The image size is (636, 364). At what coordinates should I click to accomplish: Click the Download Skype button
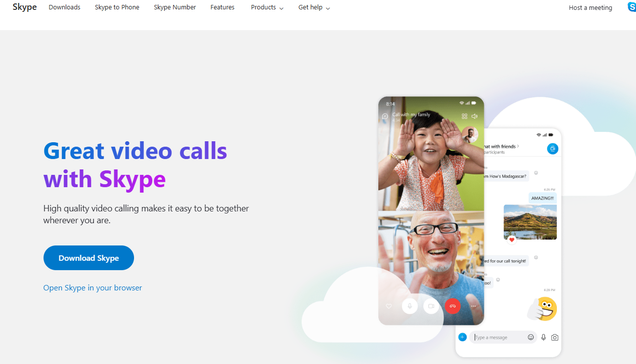pyautogui.click(x=89, y=258)
